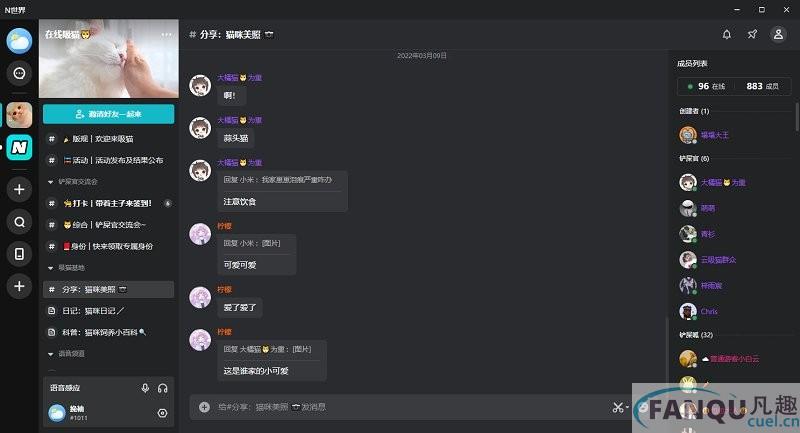Click the phone device icon in sidebar
The width and height of the screenshot is (800, 433).
click(19, 254)
